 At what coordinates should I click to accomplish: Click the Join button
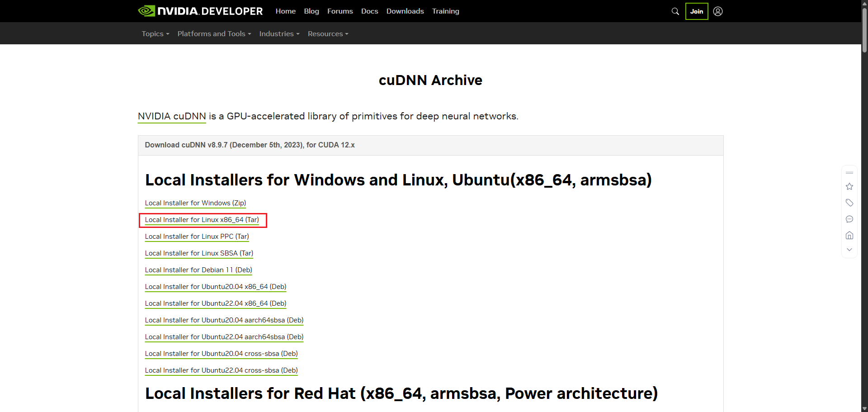pos(697,11)
